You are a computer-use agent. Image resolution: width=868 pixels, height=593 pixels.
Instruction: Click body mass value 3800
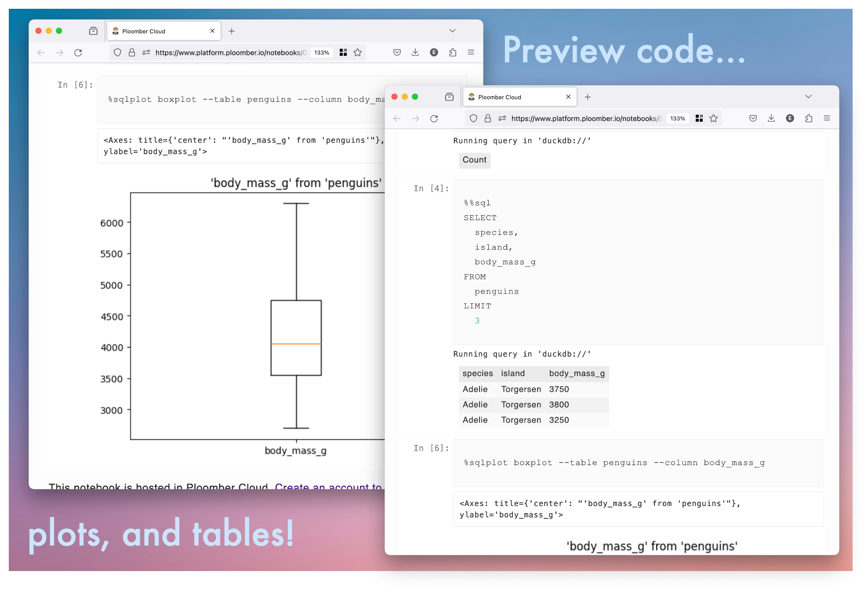tap(559, 405)
